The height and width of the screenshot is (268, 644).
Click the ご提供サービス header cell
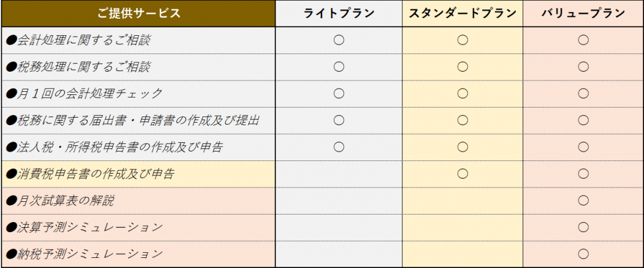click(x=138, y=14)
